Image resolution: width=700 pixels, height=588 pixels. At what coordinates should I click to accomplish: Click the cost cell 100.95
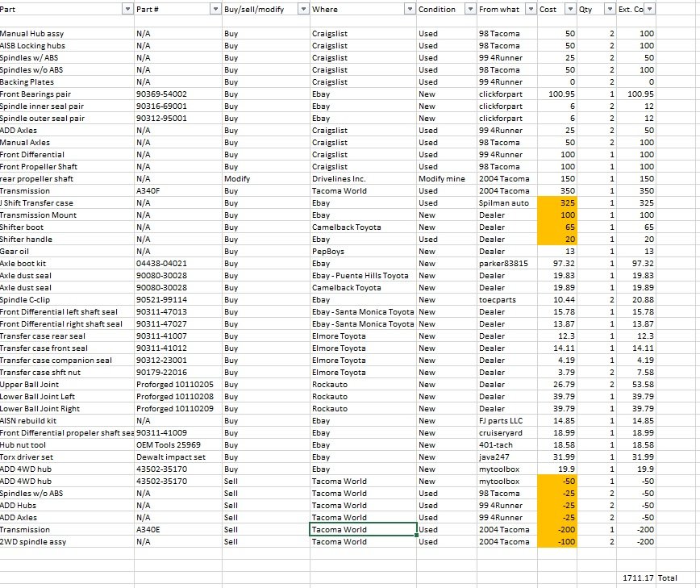point(557,94)
